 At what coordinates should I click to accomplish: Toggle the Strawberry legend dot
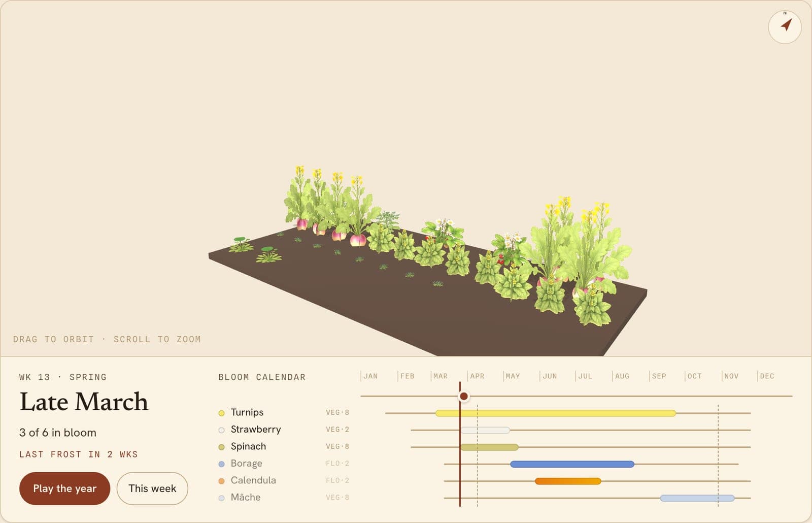pos(221,430)
